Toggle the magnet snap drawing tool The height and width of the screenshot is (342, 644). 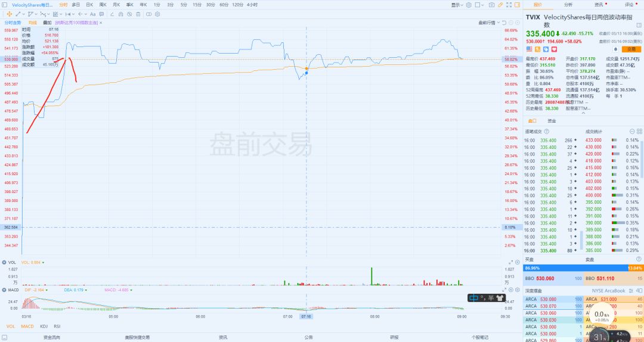pyautogui.click(x=120, y=14)
